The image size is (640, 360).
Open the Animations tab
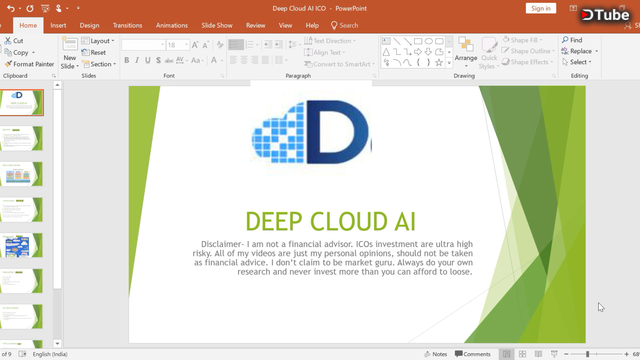(x=172, y=25)
